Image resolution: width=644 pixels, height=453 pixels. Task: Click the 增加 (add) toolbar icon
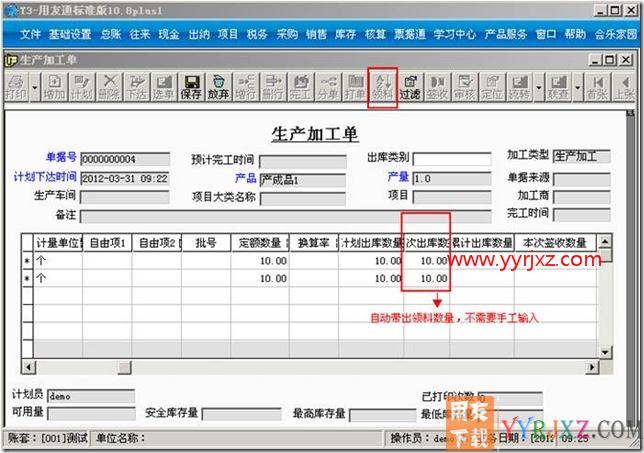55,87
